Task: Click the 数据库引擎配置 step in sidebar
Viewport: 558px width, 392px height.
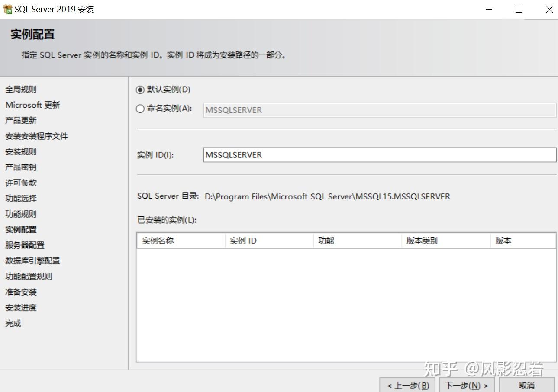Action: pyautogui.click(x=32, y=261)
